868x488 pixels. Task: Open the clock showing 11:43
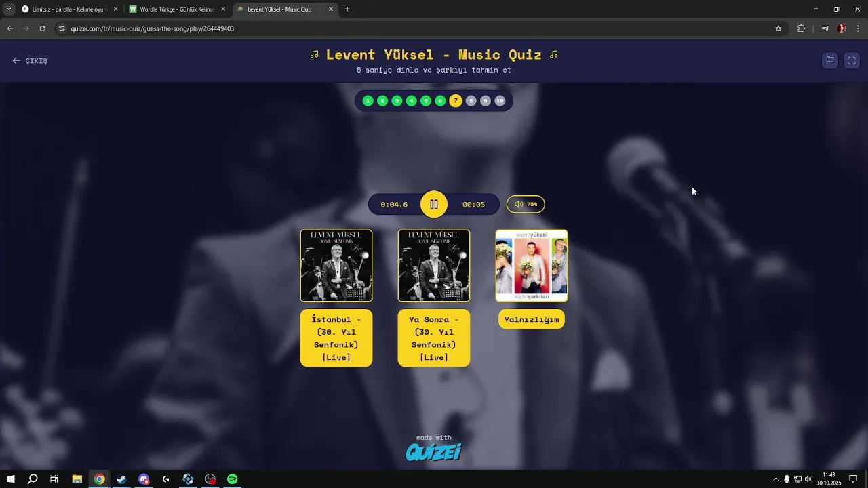pos(829,479)
